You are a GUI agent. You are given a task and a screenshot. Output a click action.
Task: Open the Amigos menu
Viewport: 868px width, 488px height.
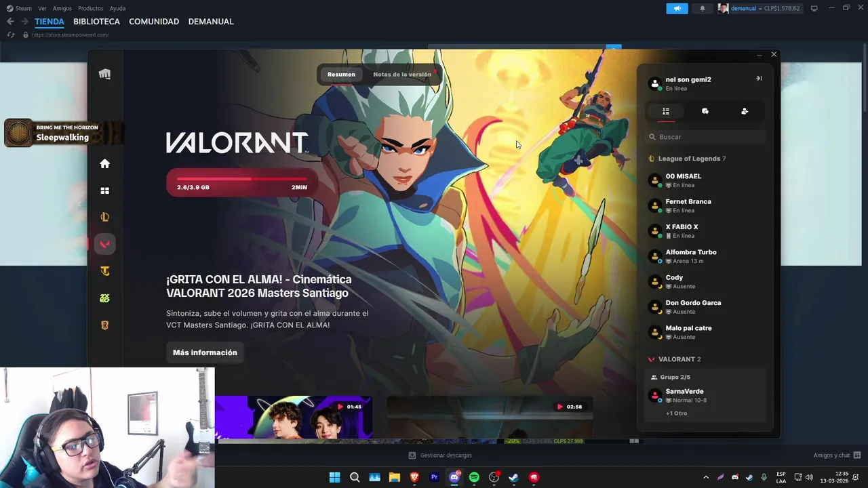(62, 8)
